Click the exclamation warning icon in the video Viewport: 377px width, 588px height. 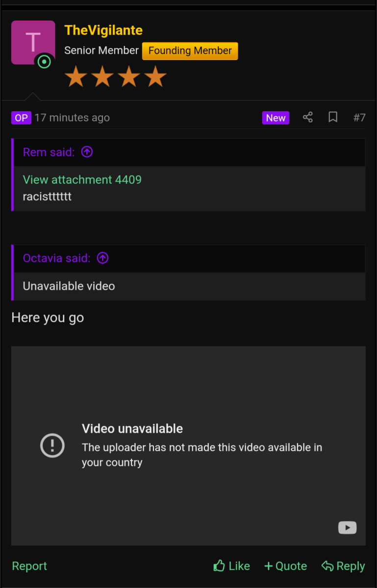[x=52, y=445]
